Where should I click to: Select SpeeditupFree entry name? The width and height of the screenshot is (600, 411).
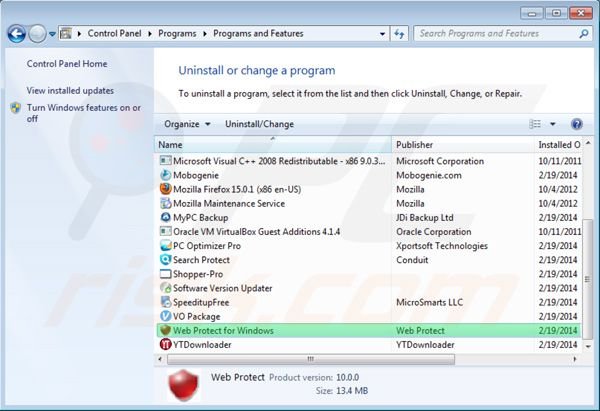[201, 302]
